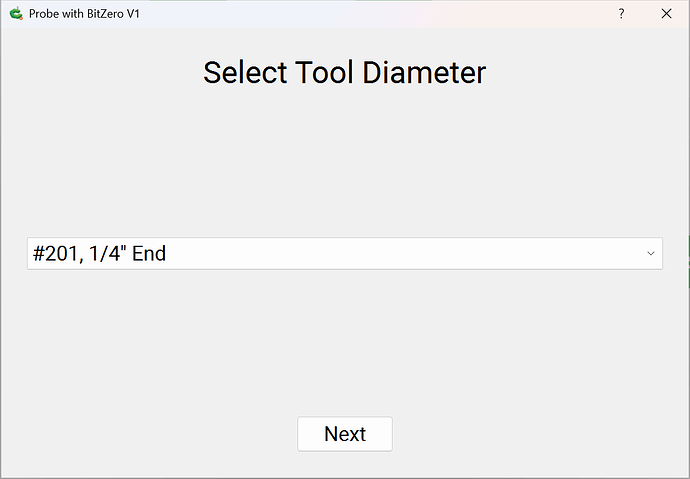Dismiss the dialog with the X icon
Screen dimensions: 690x479
click(666, 14)
